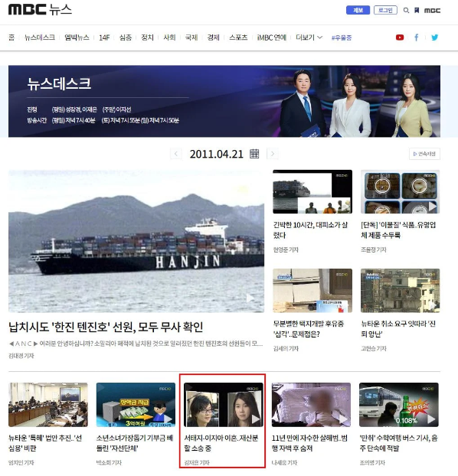Open 정치 menu item

point(147,37)
